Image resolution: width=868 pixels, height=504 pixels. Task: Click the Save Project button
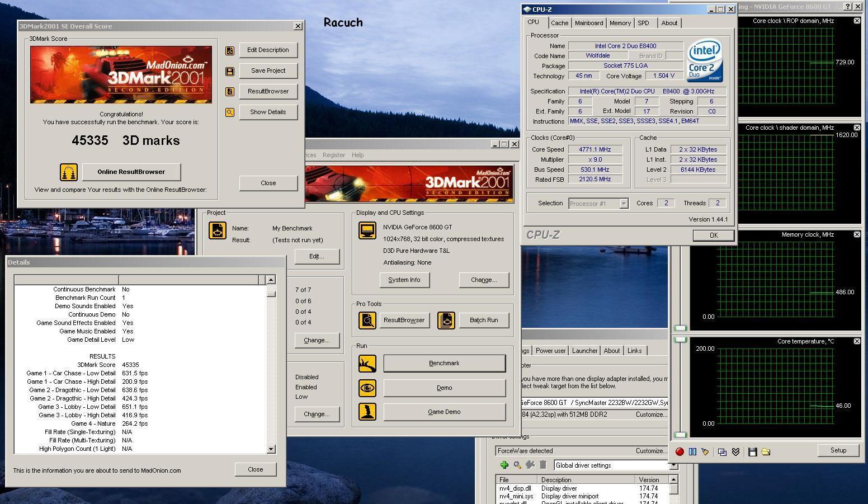pyautogui.click(x=268, y=70)
